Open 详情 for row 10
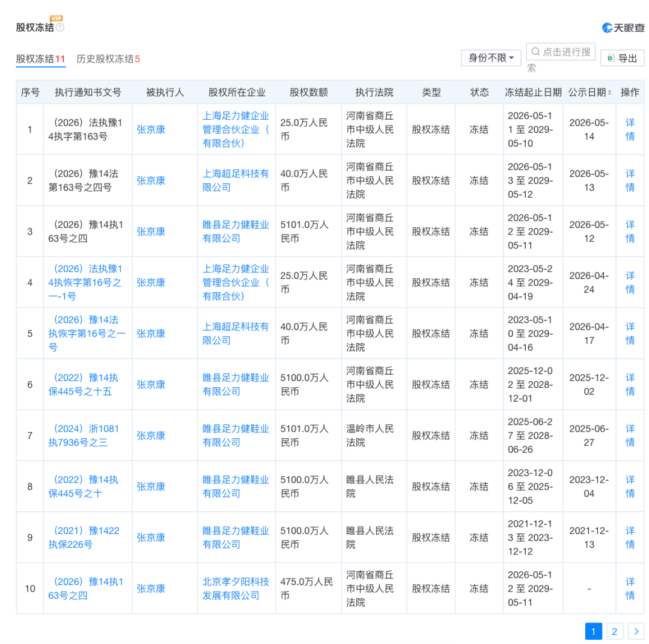The width and height of the screenshot is (649, 644). [x=630, y=588]
